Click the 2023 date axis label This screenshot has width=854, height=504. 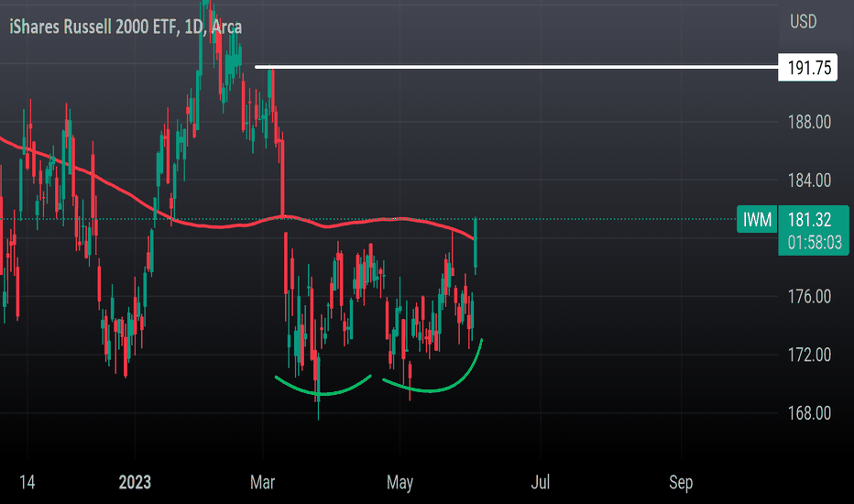[x=135, y=482]
